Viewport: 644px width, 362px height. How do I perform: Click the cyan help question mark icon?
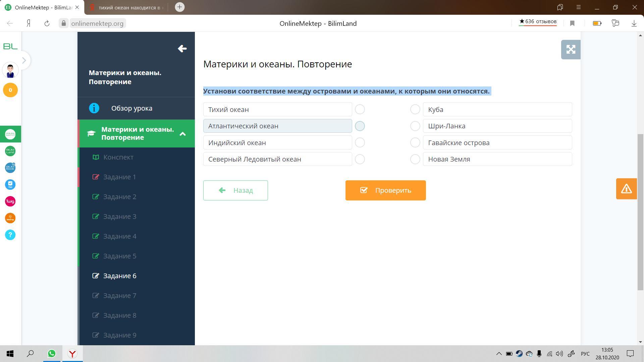[x=10, y=235]
